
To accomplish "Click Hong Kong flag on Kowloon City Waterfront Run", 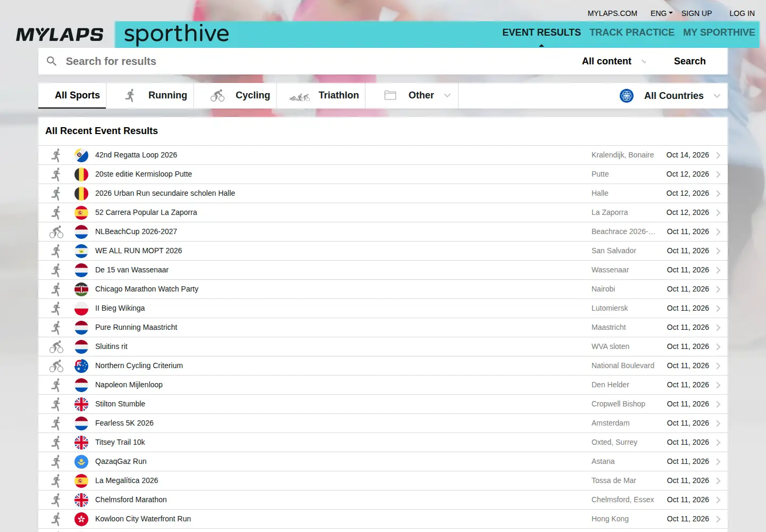I will tap(81, 519).
